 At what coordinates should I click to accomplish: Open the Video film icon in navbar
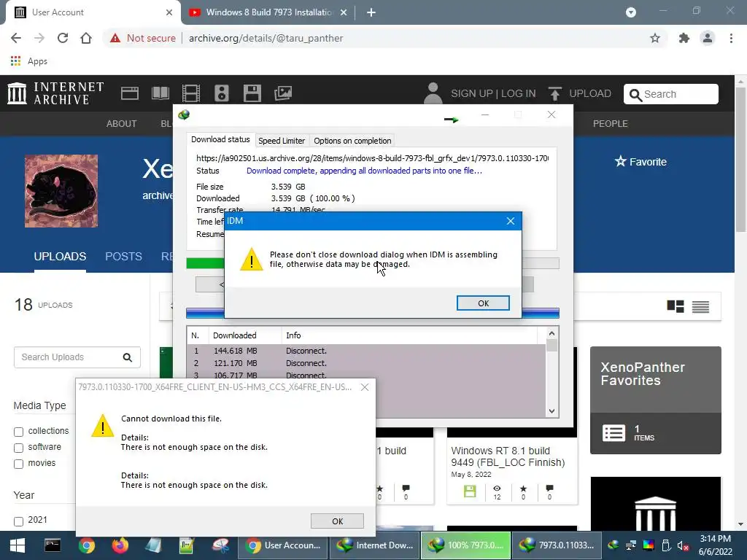pos(190,93)
